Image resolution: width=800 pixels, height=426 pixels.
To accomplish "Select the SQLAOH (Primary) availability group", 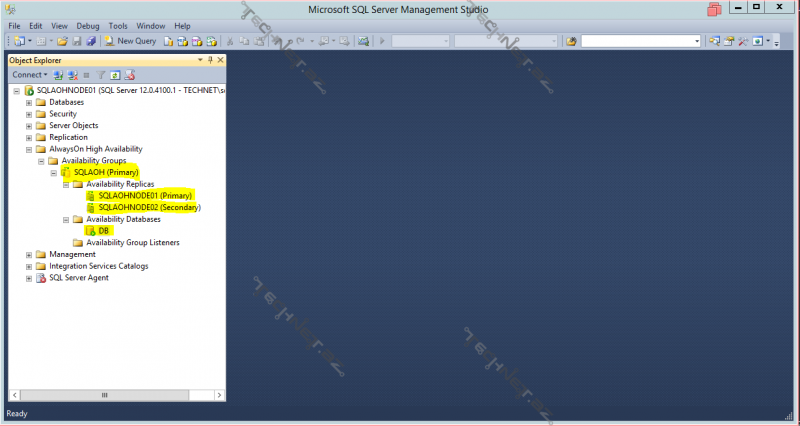I will (105, 172).
